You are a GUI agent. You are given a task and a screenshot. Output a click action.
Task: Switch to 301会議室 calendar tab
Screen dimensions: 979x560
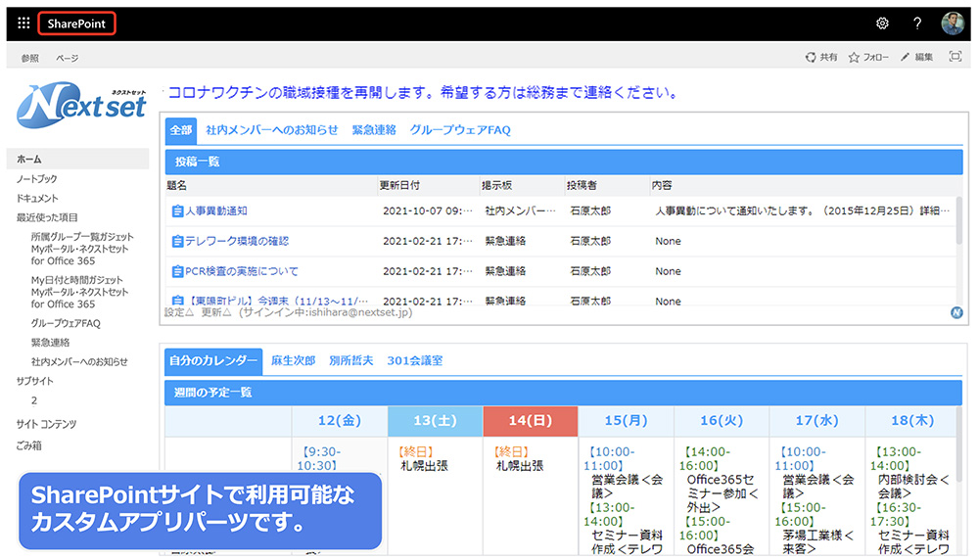pyautogui.click(x=414, y=360)
